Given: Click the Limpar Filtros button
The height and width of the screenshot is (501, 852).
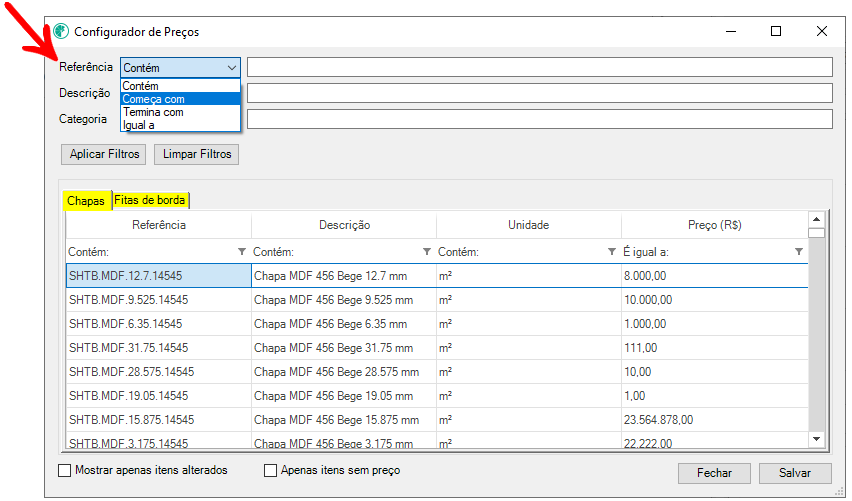Looking at the screenshot, I should pos(196,154).
